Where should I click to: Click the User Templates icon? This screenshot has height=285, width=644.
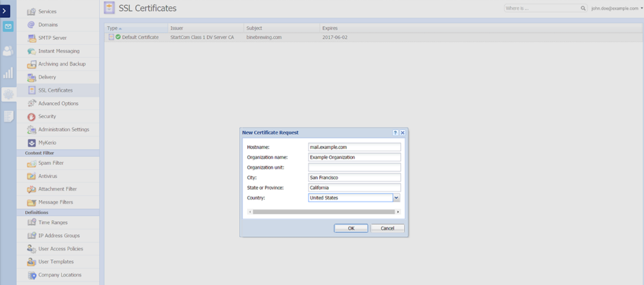pos(31,262)
